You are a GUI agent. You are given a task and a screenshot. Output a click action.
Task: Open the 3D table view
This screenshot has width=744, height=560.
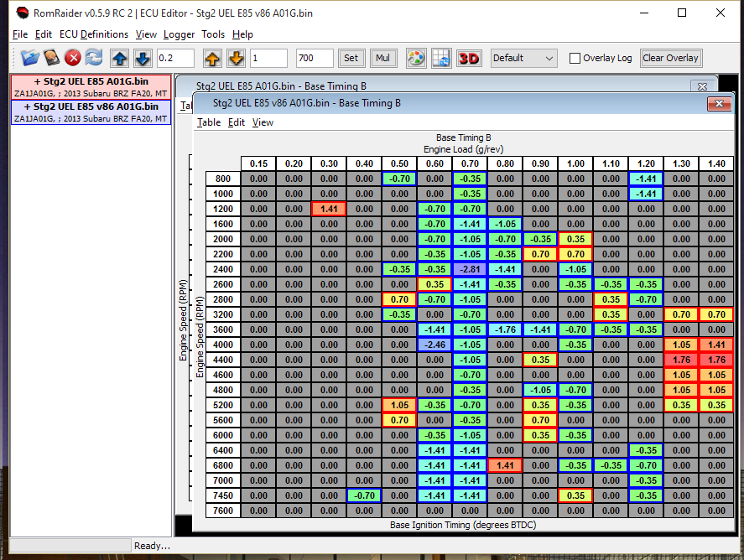pyautogui.click(x=469, y=58)
